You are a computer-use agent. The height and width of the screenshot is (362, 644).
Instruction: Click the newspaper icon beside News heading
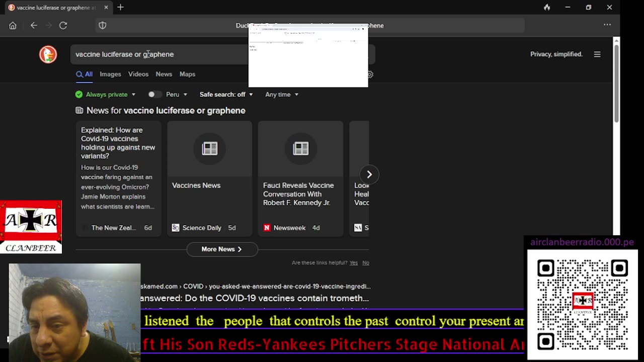click(79, 111)
